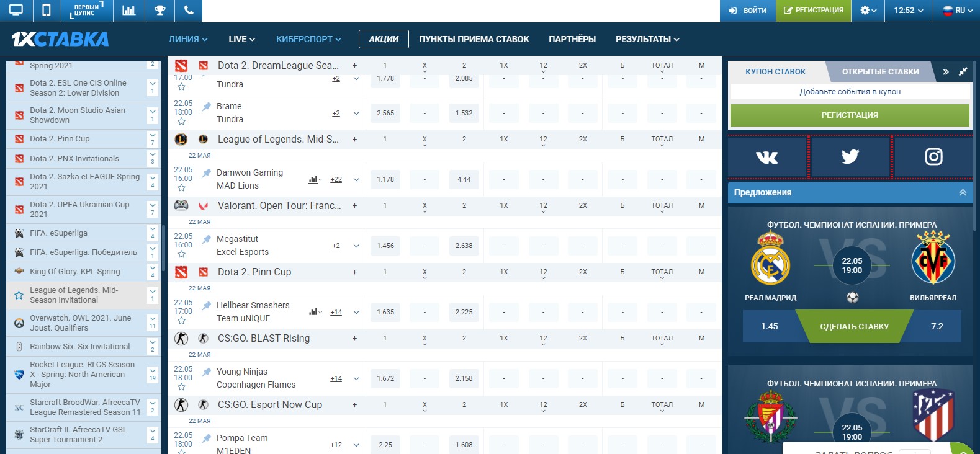Screen dimensions: 980x454
Task: Collapse the Предложения panel
Action: click(963, 192)
